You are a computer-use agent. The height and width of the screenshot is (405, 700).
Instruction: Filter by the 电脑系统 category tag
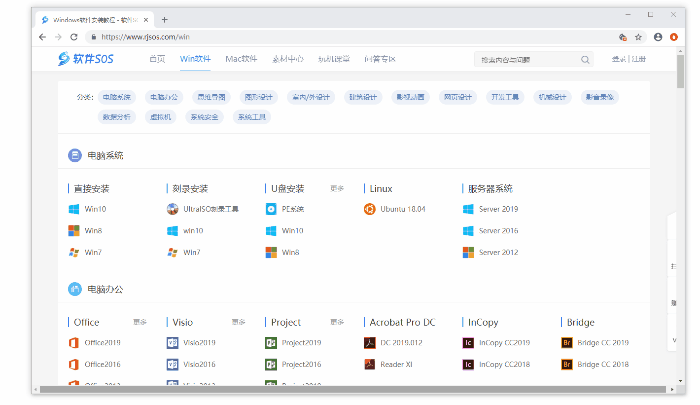(x=117, y=97)
